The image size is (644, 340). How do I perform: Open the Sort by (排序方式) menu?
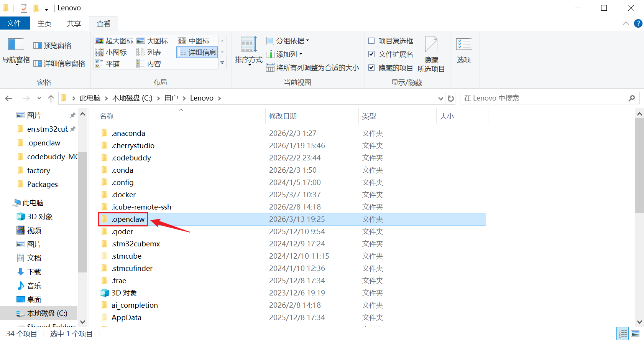click(249, 51)
